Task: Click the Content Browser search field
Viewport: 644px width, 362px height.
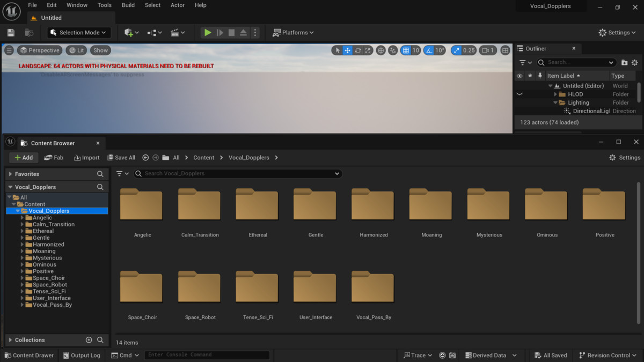Action: coord(237,174)
